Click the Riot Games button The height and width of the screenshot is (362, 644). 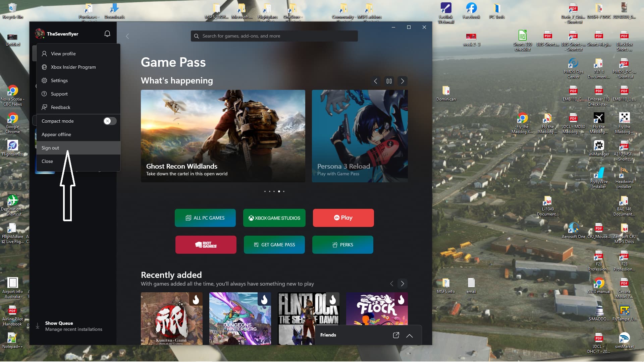[x=206, y=245]
